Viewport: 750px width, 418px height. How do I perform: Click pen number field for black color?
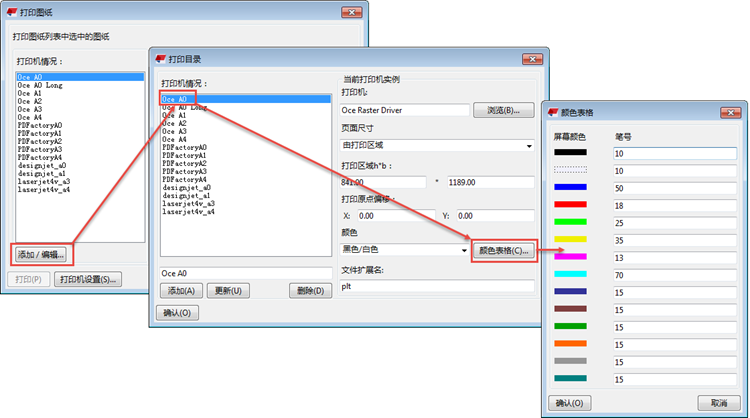(675, 154)
